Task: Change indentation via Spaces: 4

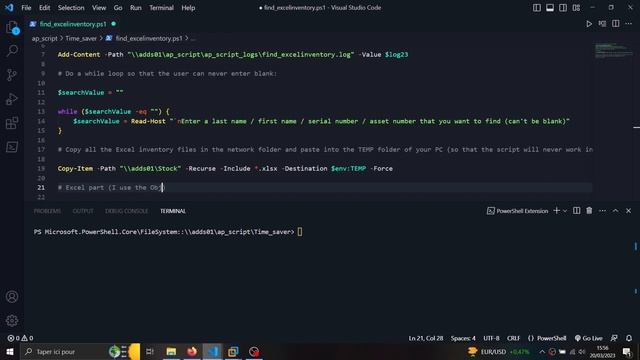Action: 463,338
